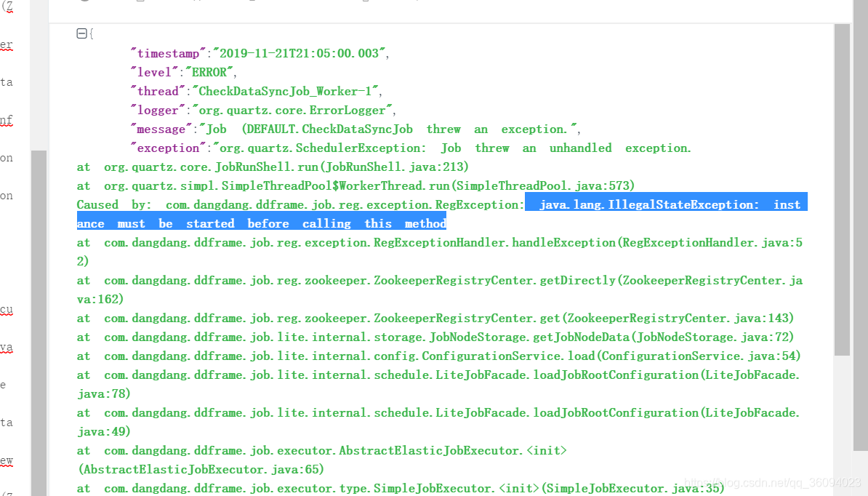
Task: Click the highlighted java.lang.IllegalStateException text
Action: point(648,204)
